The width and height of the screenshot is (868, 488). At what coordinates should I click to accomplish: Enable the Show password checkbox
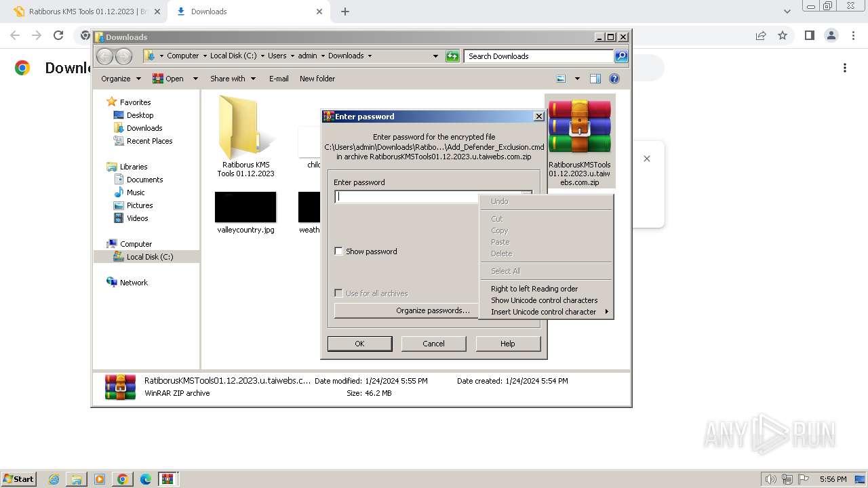(338, 251)
